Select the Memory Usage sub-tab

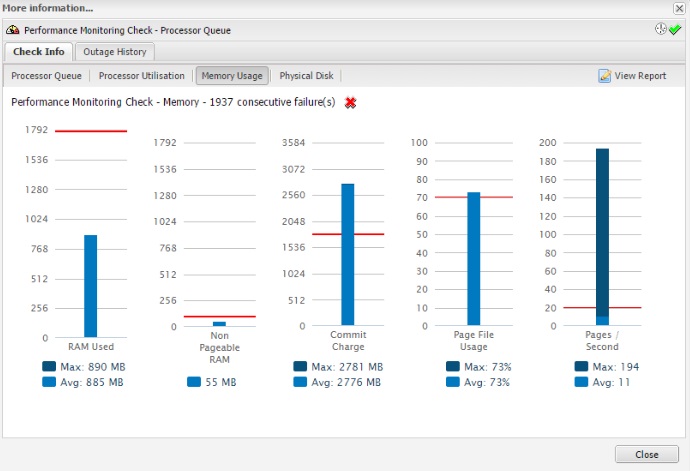pos(231,76)
